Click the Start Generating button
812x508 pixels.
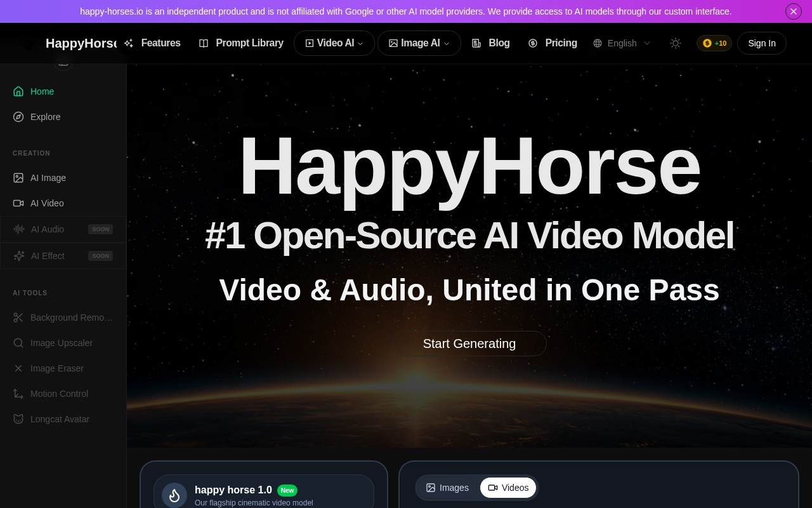pyautogui.click(x=469, y=344)
